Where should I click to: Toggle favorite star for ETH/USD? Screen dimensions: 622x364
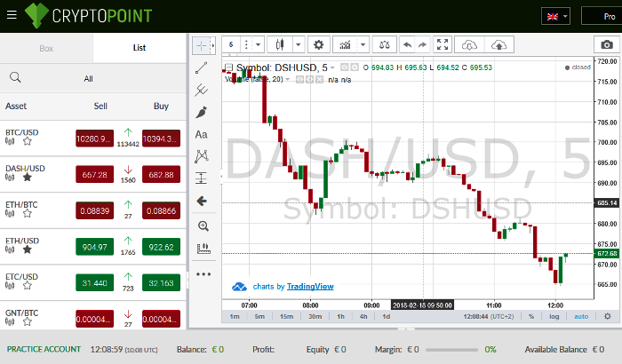click(27, 249)
